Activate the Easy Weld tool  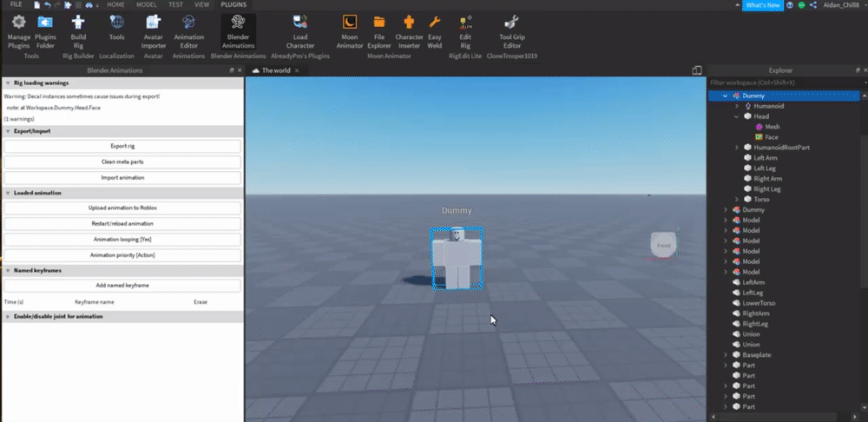click(x=435, y=32)
